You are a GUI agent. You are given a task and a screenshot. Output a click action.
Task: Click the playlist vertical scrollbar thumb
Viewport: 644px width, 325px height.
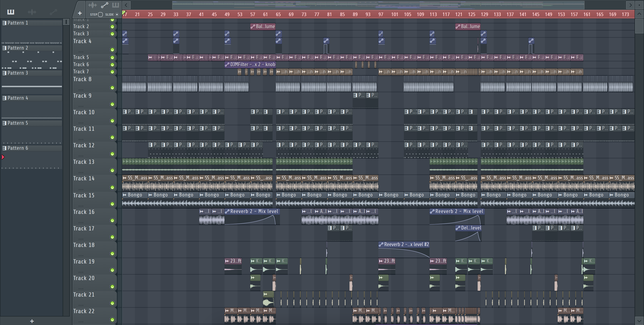point(639,26)
